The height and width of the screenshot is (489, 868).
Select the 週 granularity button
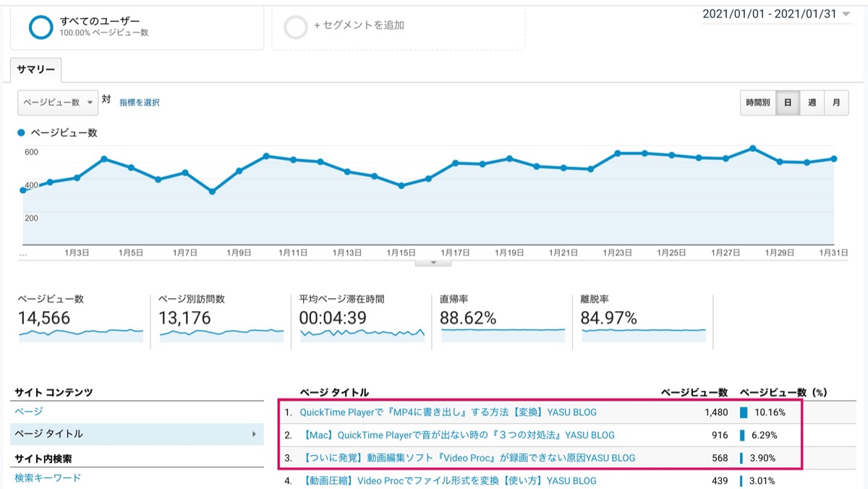(x=812, y=103)
